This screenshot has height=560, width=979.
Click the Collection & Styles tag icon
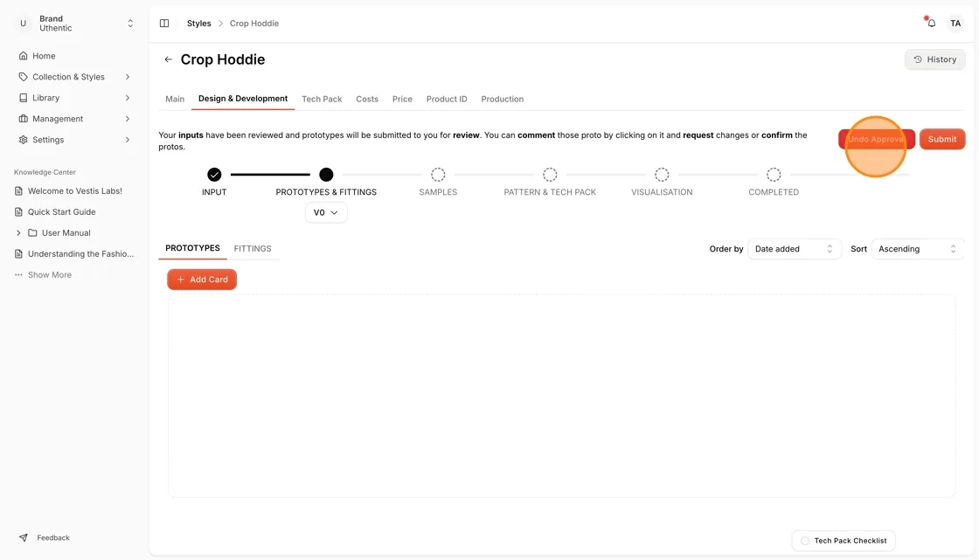[x=23, y=77]
